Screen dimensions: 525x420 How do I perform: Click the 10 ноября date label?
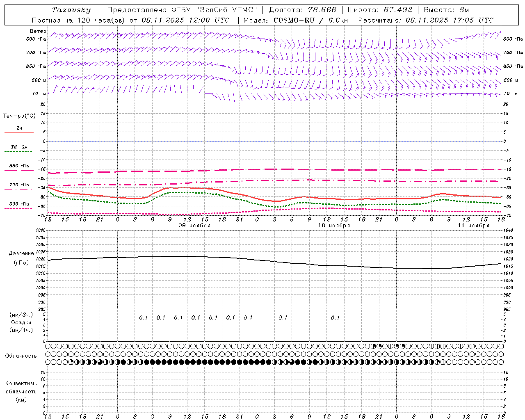pyautogui.click(x=334, y=226)
